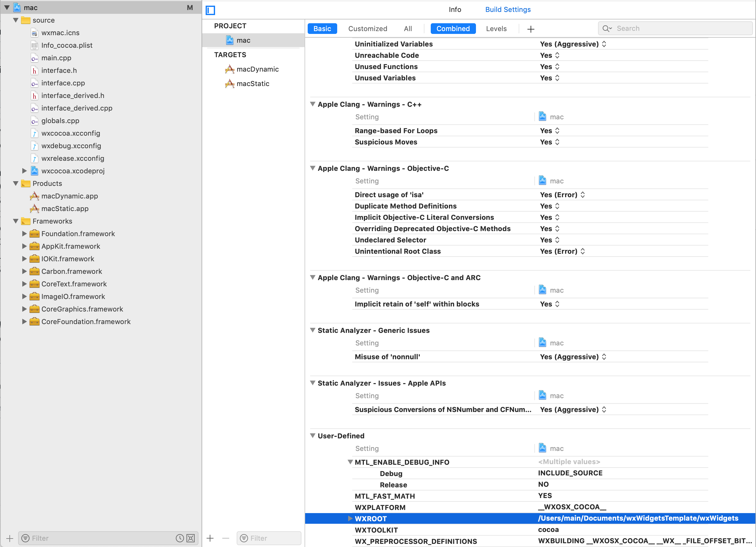This screenshot has height=547, width=756.
Task: Select interface_derived.cpp in navigator
Action: pos(77,108)
